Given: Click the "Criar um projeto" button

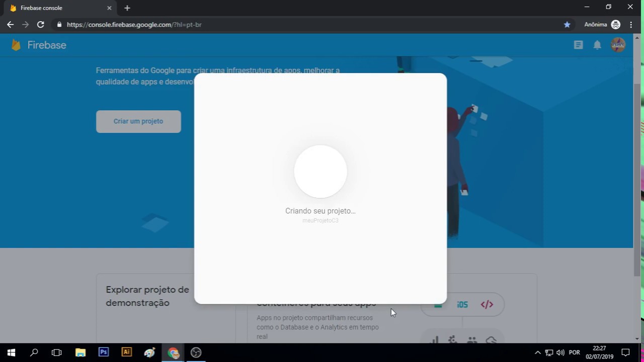Looking at the screenshot, I should [x=138, y=121].
